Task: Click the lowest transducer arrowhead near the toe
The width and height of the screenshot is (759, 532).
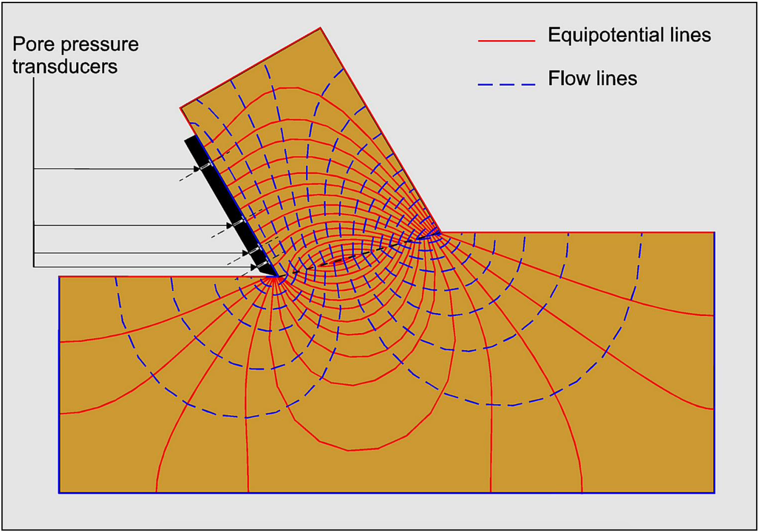Action: pos(254,267)
